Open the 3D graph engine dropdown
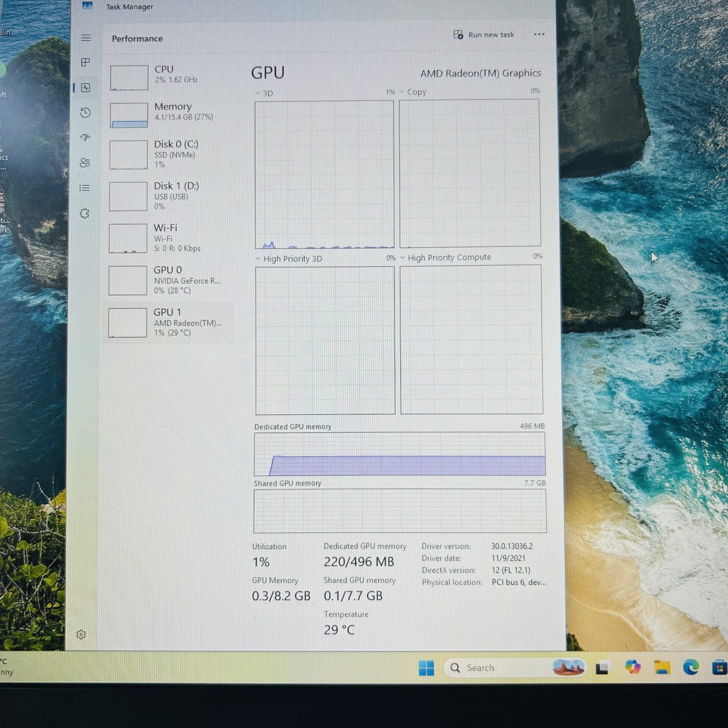 tap(264, 93)
